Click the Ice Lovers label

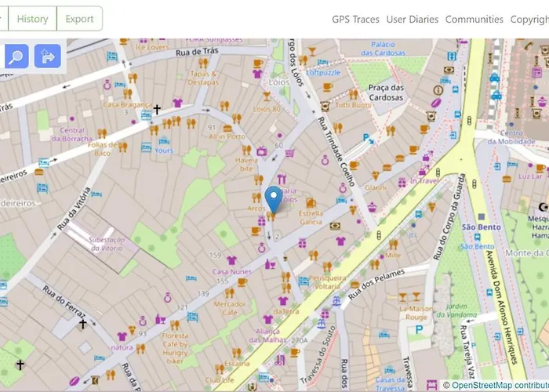click(152, 47)
